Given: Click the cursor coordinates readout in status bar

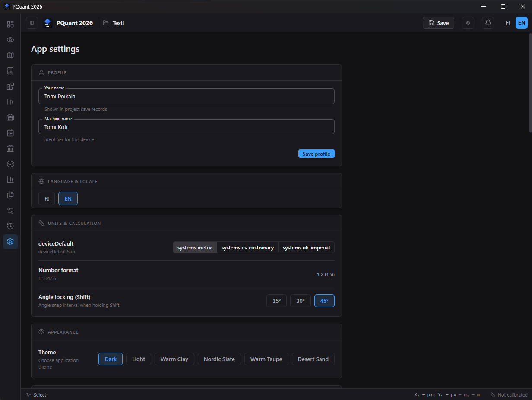Looking at the screenshot, I should (447, 395).
